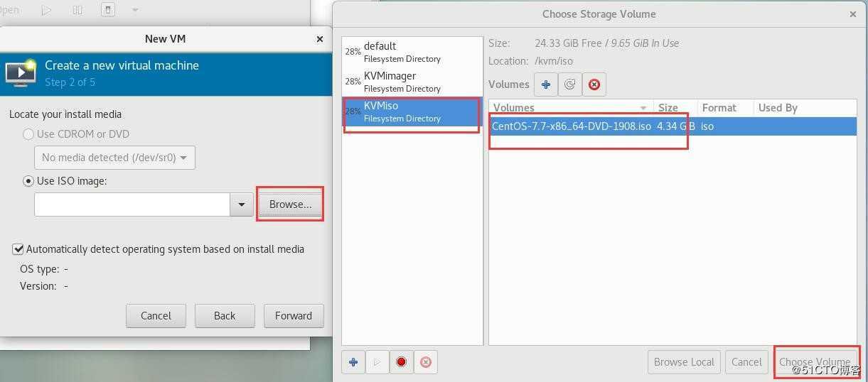Sort by Format column header

coord(724,108)
